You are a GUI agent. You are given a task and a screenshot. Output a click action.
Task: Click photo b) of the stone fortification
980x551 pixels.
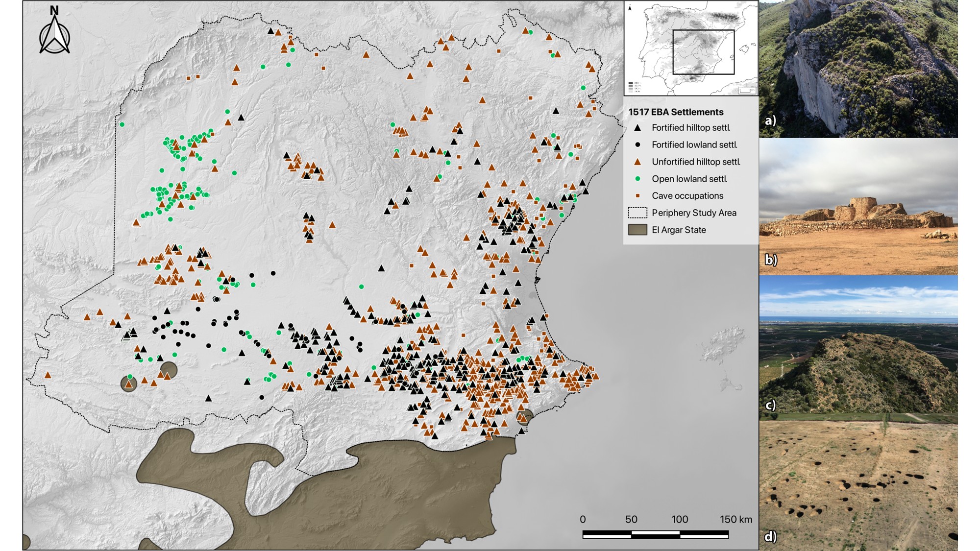point(858,206)
